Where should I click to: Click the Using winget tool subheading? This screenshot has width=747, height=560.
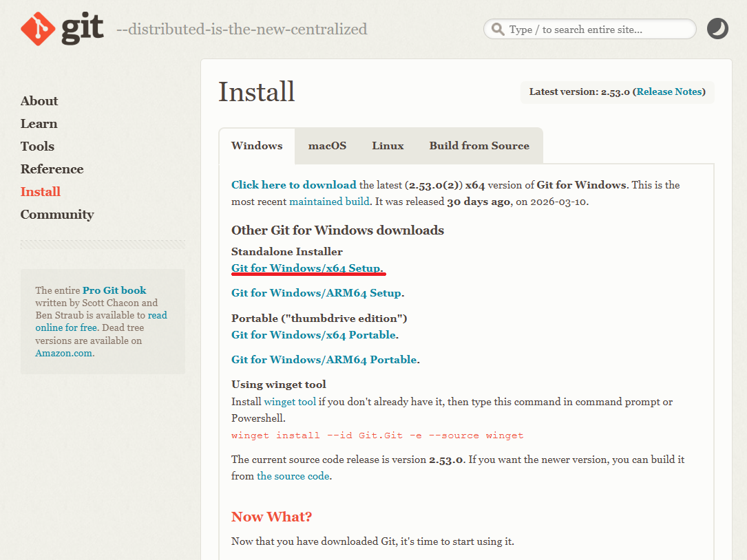(279, 385)
